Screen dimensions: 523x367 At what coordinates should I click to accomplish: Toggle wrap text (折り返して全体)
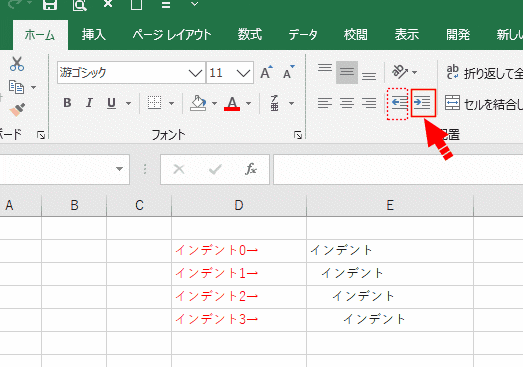point(484,72)
